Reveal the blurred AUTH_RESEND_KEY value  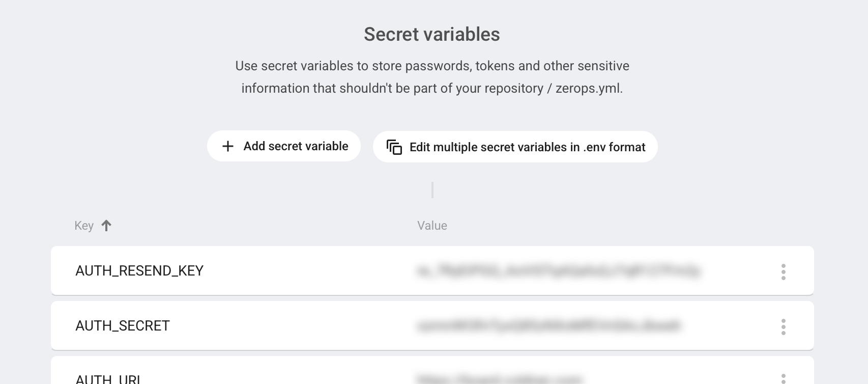(x=558, y=271)
